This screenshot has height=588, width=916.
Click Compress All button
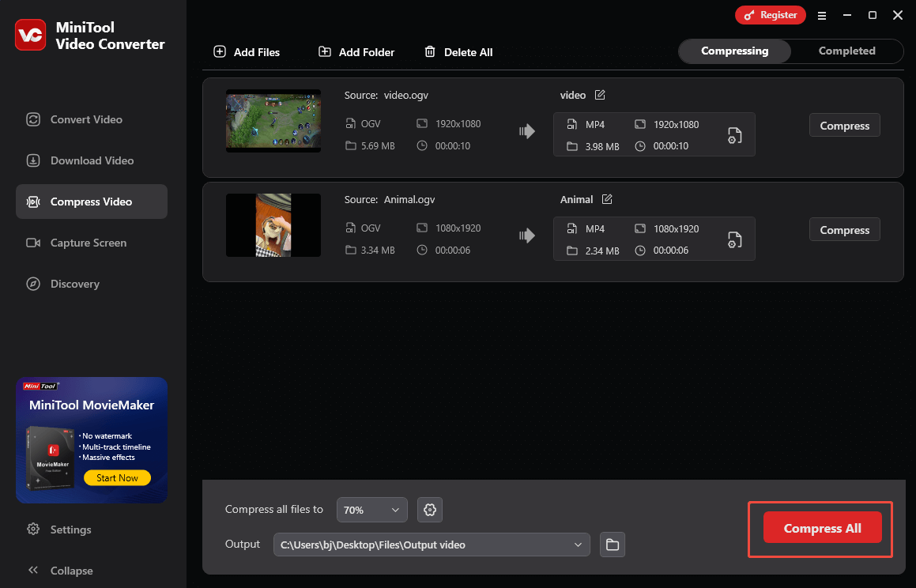[821, 528]
